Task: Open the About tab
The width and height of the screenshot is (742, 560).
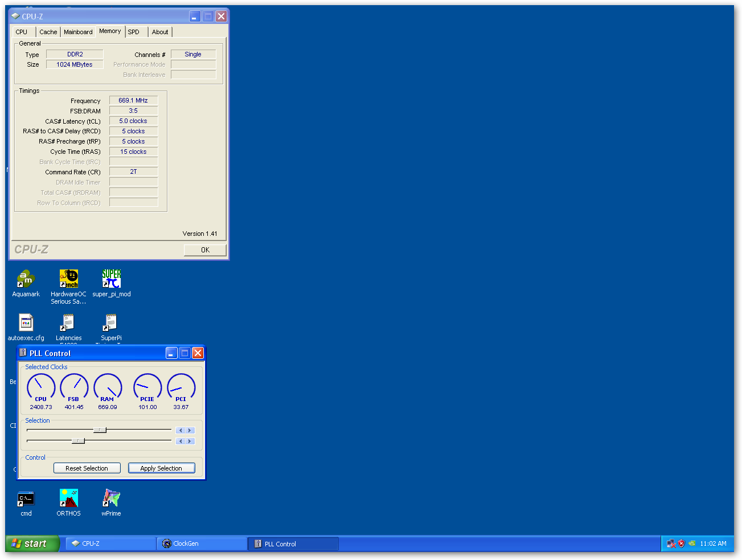Action: coord(160,32)
